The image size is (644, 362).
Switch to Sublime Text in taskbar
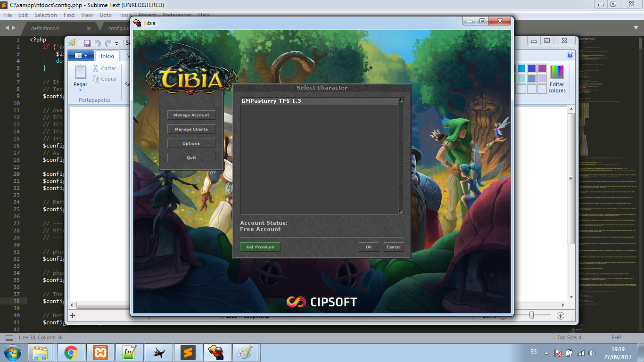coord(188,353)
